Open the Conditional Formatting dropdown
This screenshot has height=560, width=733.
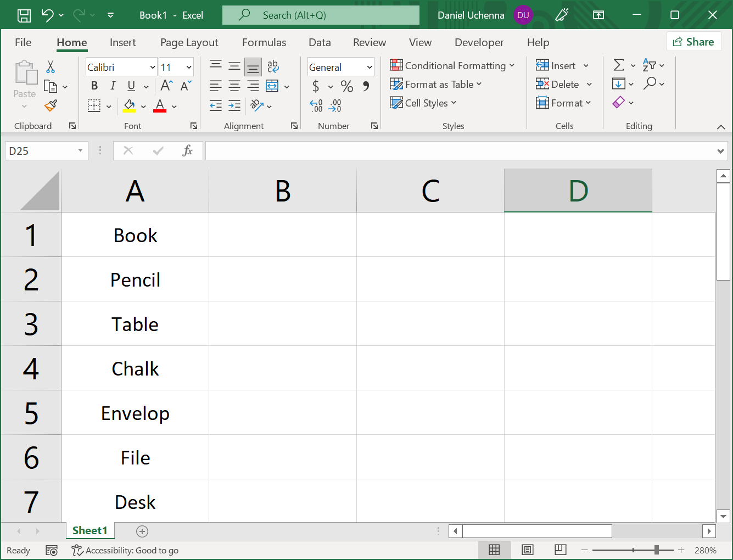[452, 65]
